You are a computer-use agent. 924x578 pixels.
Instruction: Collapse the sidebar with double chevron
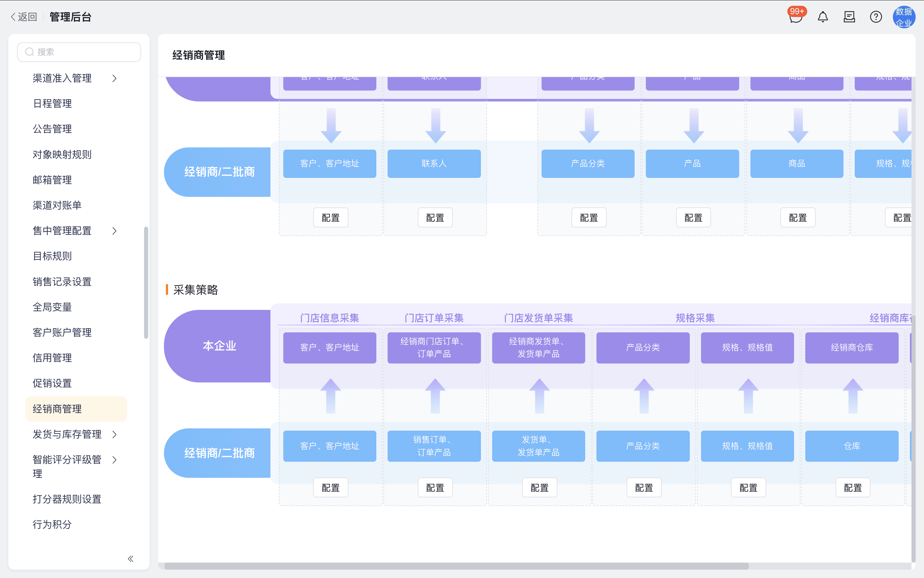131,558
